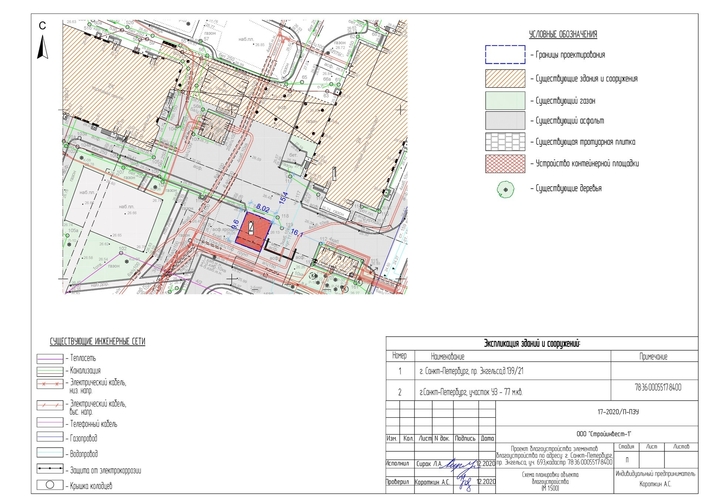
Task: Click row 2 'участок 93 - 77 м.кв.'
Action: point(471,392)
